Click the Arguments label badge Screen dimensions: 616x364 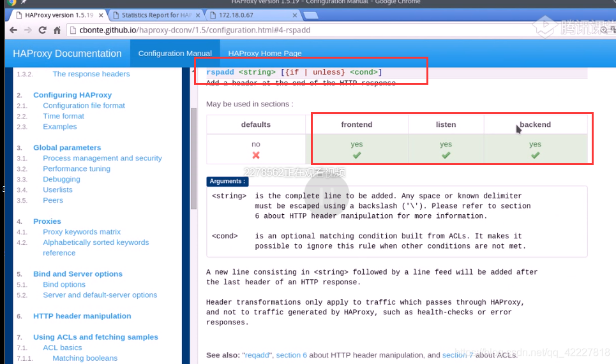coord(227,181)
